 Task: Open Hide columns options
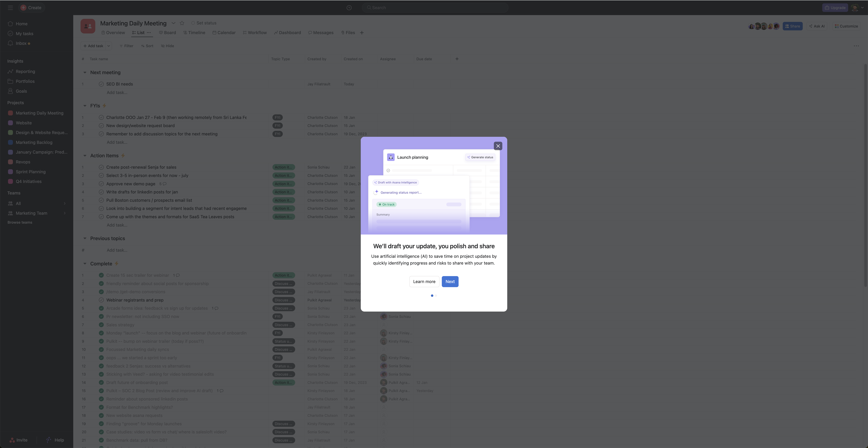(x=167, y=46)
